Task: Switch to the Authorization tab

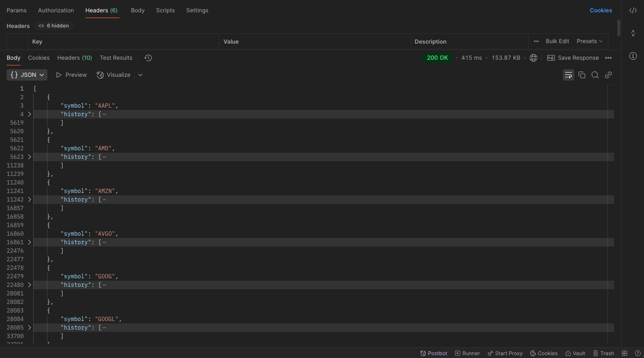Action: pos(56,10)
